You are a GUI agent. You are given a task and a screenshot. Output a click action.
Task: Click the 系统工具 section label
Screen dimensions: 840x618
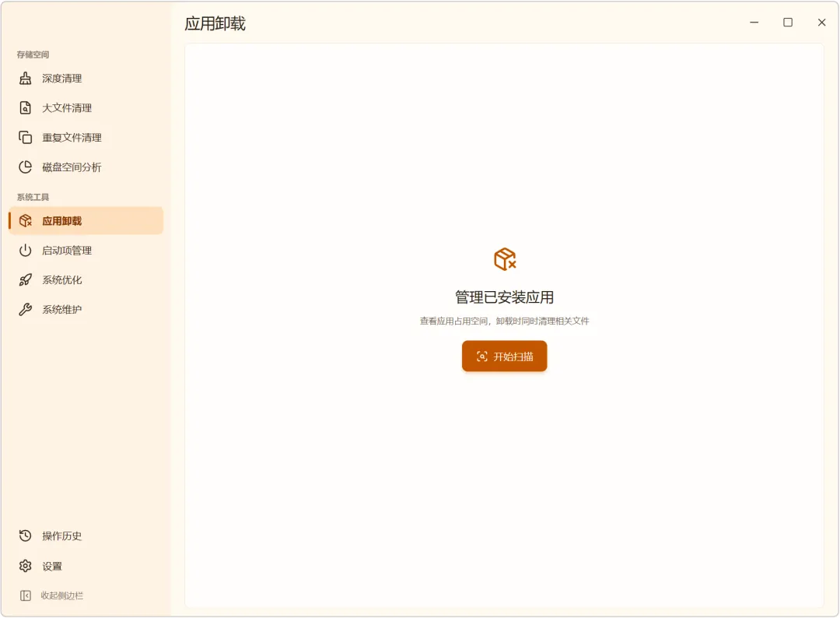tap(33, 197)
